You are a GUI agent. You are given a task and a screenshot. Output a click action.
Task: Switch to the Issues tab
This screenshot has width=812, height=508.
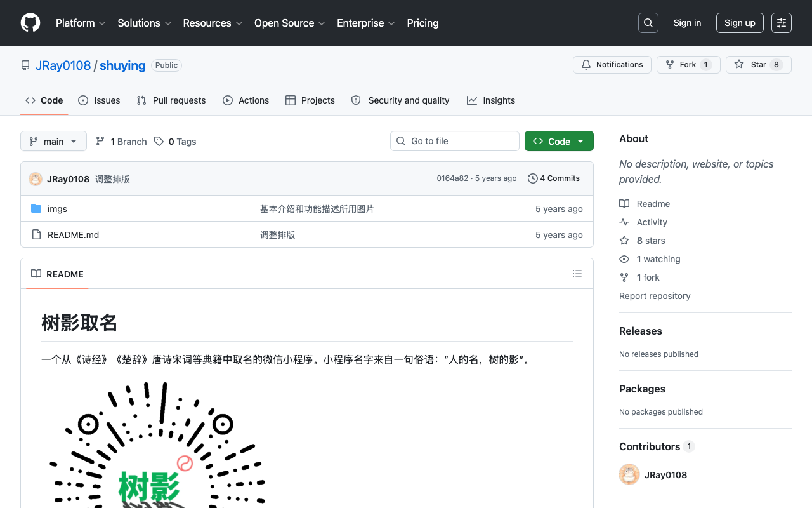coord(99,100)
